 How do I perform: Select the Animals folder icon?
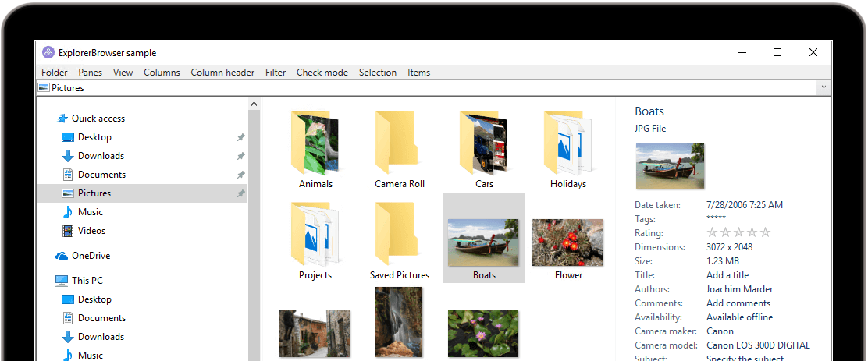click(315, 143)
